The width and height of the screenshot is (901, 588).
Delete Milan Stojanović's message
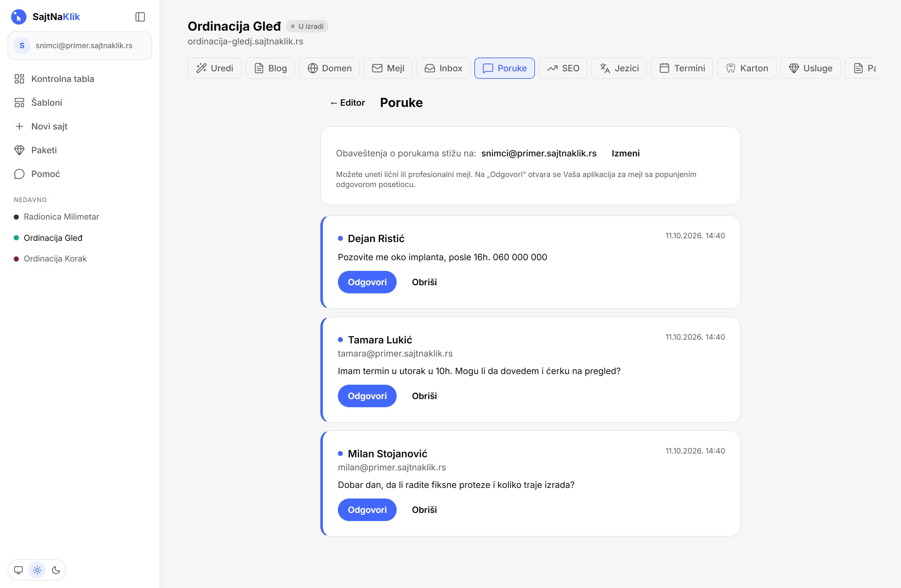(425, 510)
